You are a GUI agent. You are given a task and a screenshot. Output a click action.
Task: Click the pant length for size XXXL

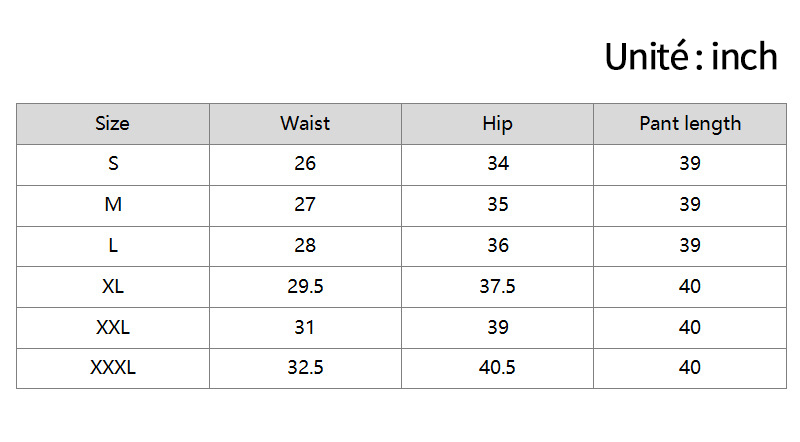(690, 369)
